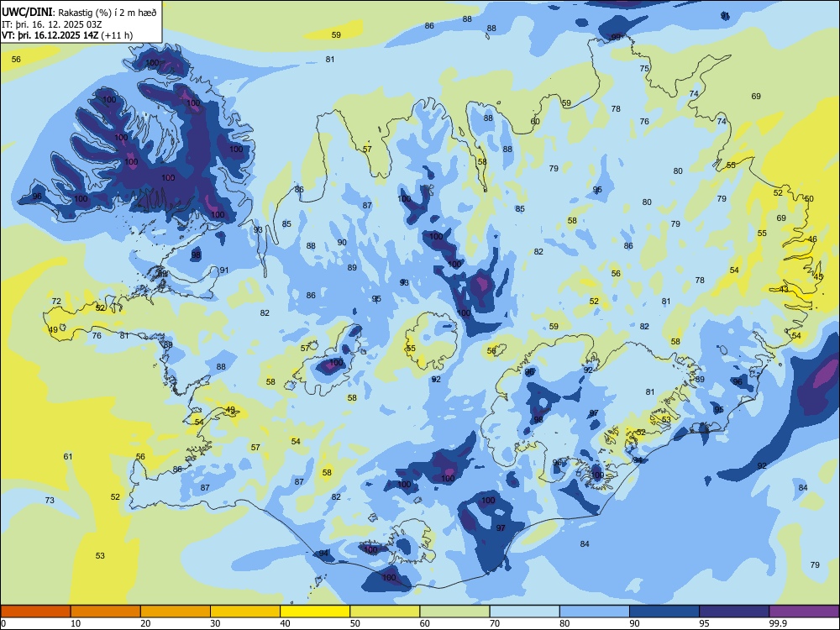This screenshot has width=840, height=630.
Task: Select the 50–60 yellow-green legend band
Action: click(386, 612)
